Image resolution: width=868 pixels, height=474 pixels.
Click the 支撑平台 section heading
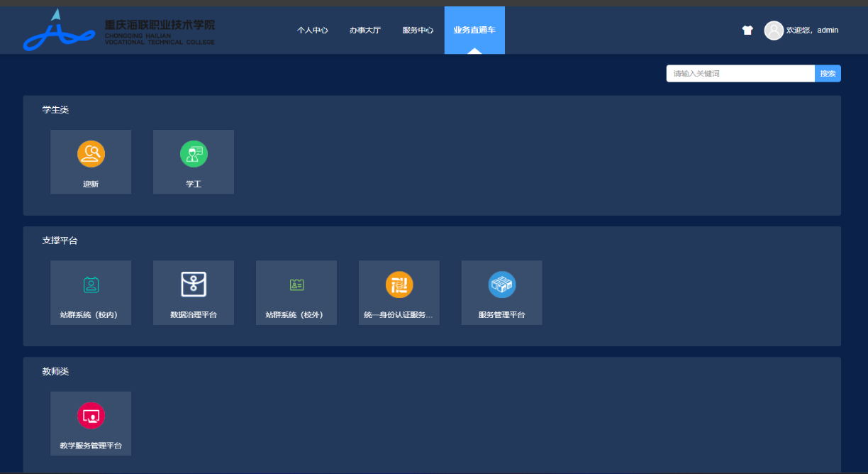[60, 241]
